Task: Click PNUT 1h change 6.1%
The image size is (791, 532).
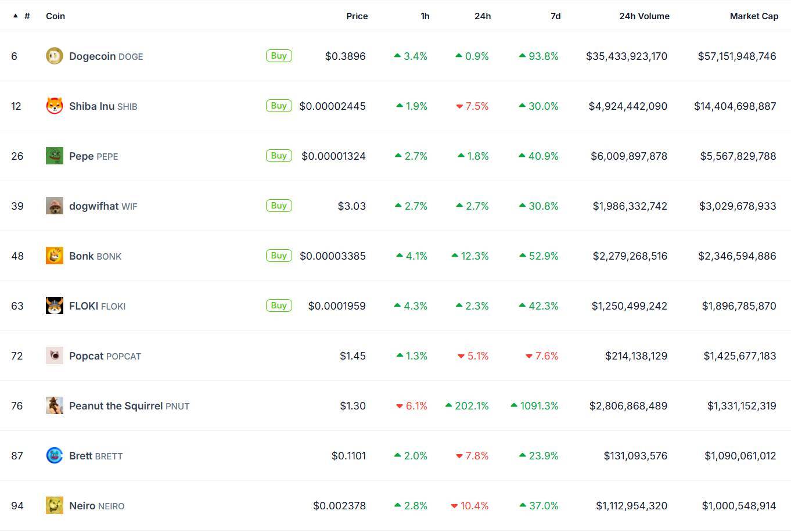Action: pyautogui.click(x=412, y=406)
